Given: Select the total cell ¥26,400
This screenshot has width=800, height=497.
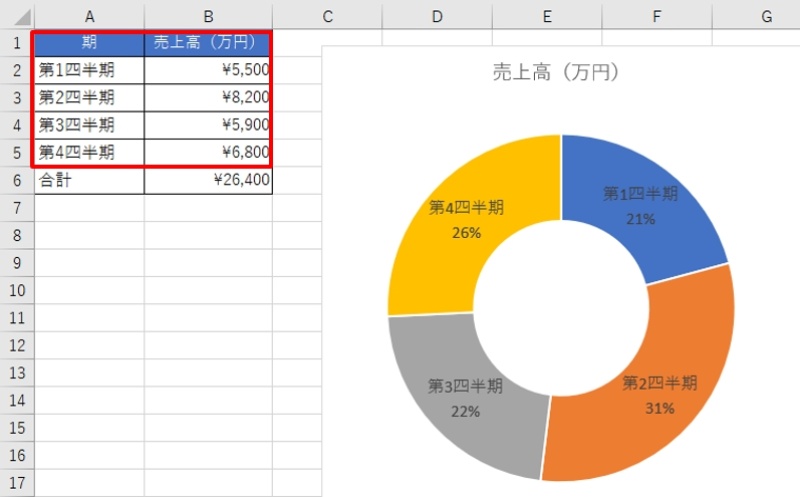Looking at the screenshot, I should (208, 181).
